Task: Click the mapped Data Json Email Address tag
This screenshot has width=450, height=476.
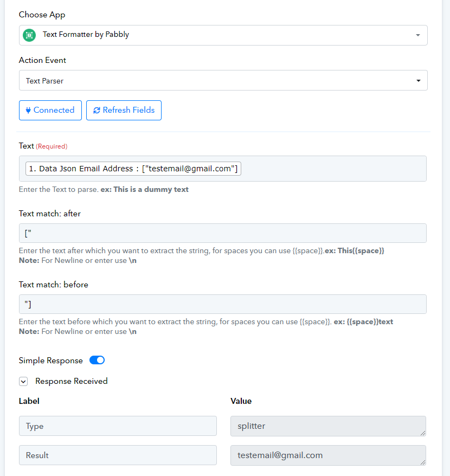Action: point(133,169)
